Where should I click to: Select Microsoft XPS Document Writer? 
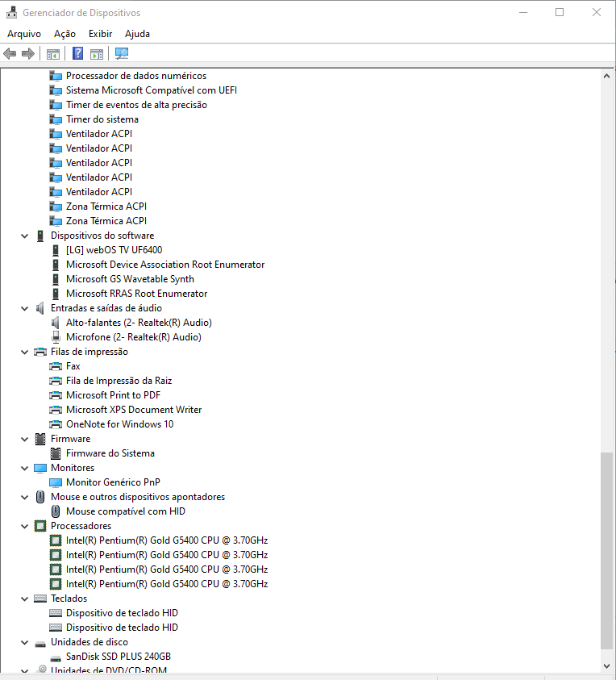click(134, 410)
